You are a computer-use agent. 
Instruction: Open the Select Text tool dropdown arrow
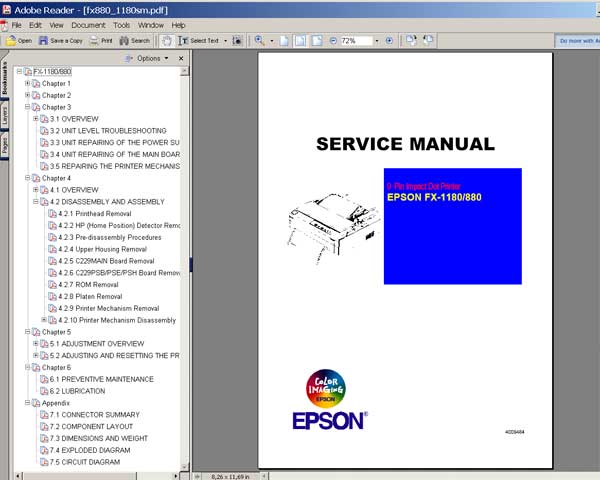tap(225, 41)
